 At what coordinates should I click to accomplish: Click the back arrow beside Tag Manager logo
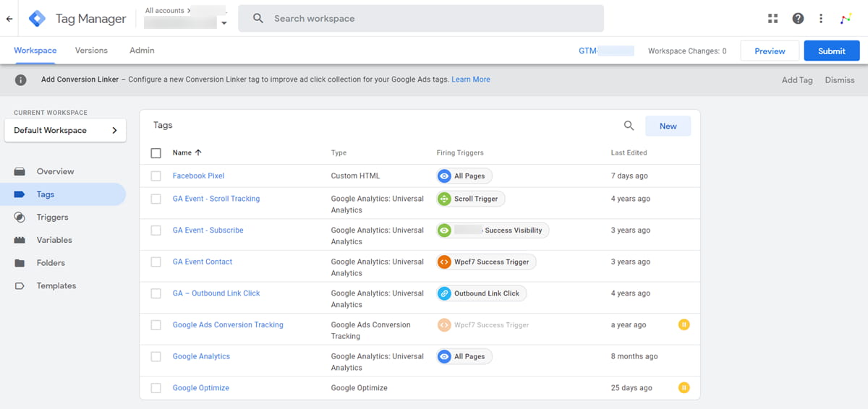9,19
